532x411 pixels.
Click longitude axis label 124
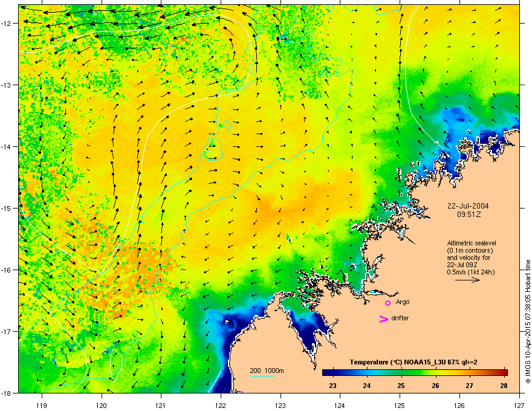tap(340, 405)
